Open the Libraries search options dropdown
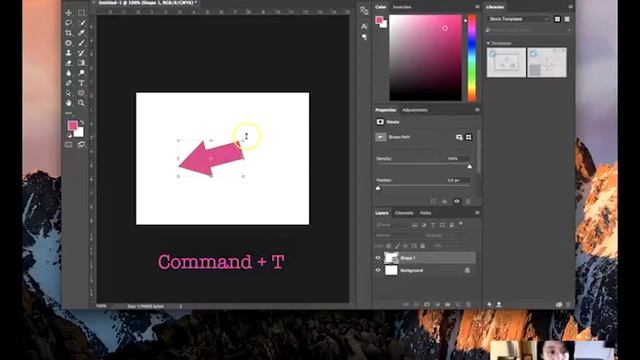The image size is (640, 360). (x=569, y=30)
